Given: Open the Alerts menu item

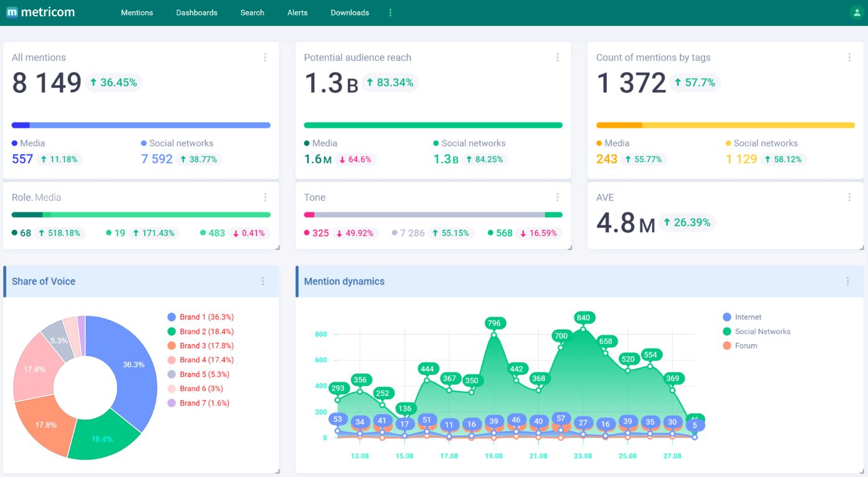Looking at the screenshot, I should pos(297,12).
